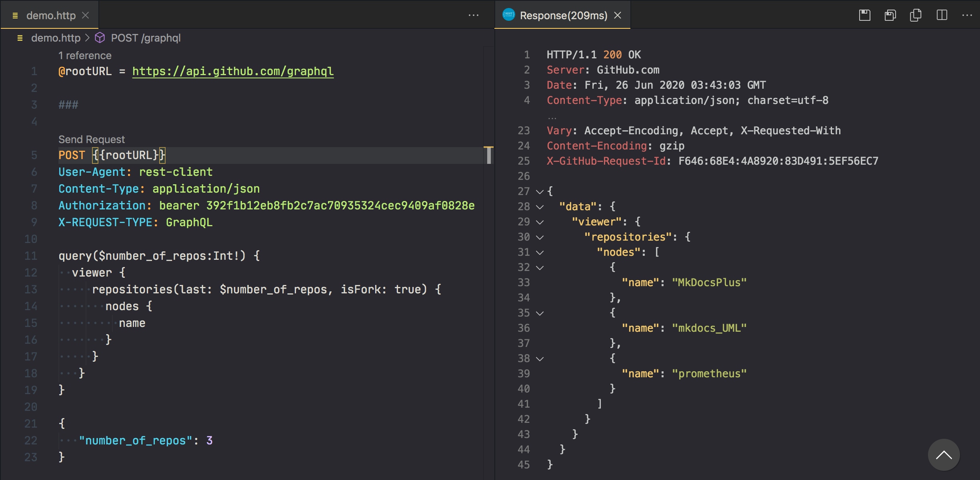The width and height of the screenshot is (980, 480).
Task: Fold the "repositories" object in the response
Action: [x=540, y=237]
